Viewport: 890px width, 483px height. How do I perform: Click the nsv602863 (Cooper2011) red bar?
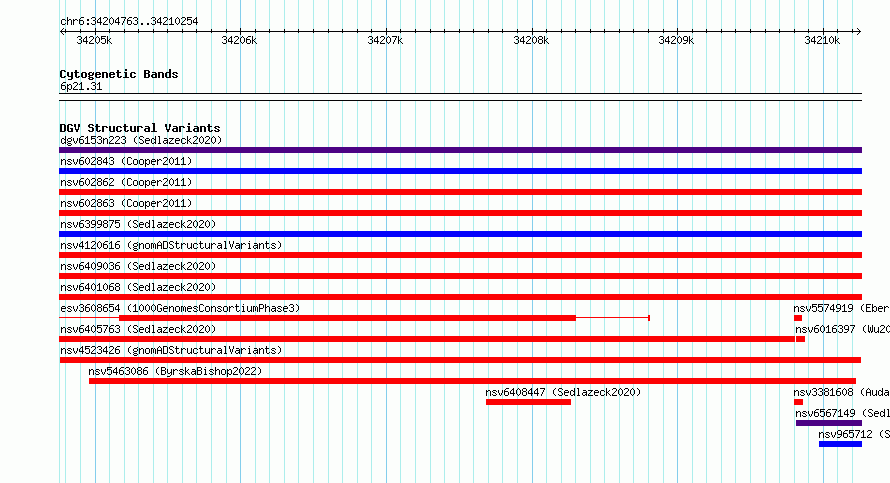coord(460,213)
